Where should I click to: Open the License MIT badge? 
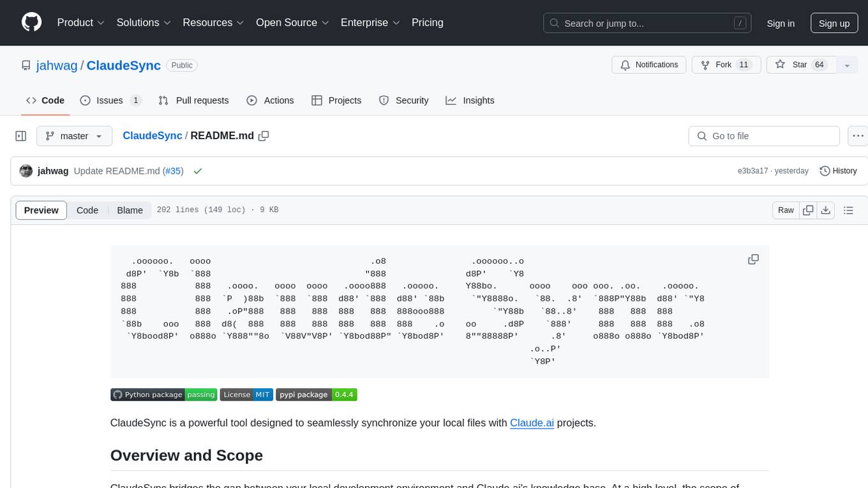[246, 395]
